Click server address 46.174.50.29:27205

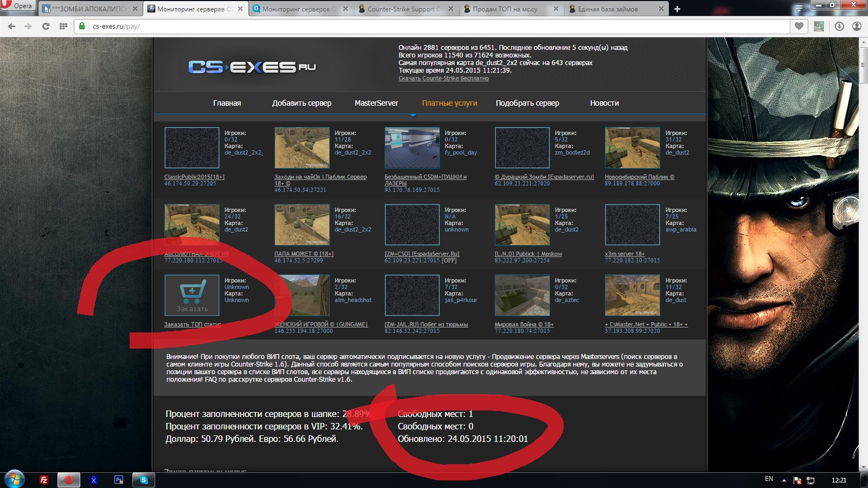[x=190, y=184]
